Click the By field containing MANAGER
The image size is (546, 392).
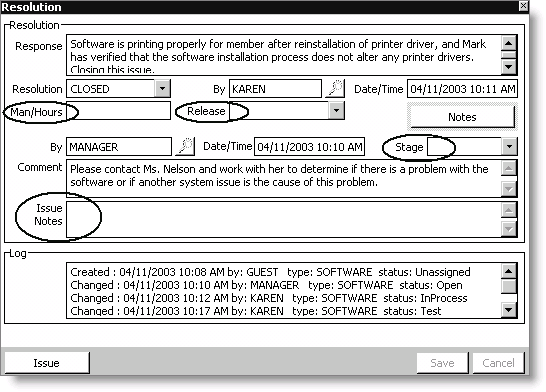[119, 147]
